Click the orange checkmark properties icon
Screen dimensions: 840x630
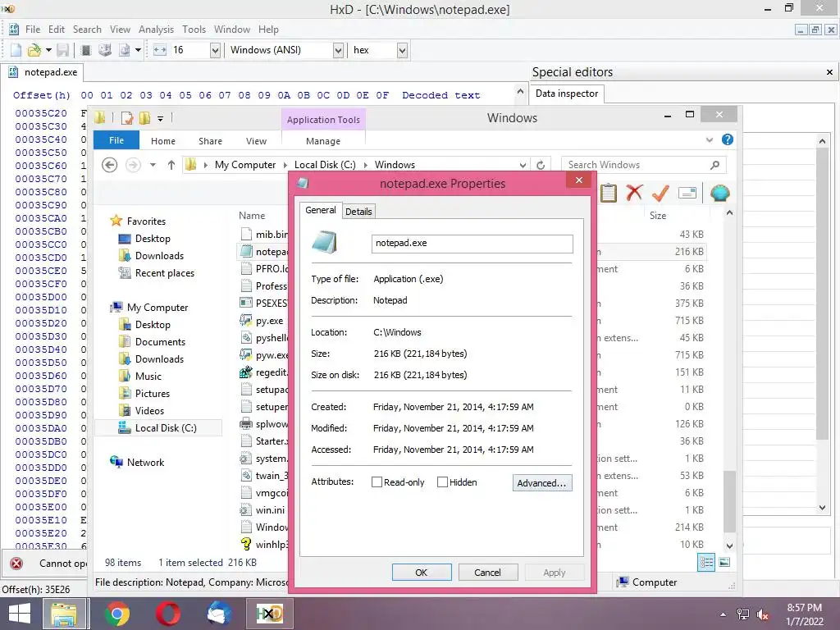[660, 193]
